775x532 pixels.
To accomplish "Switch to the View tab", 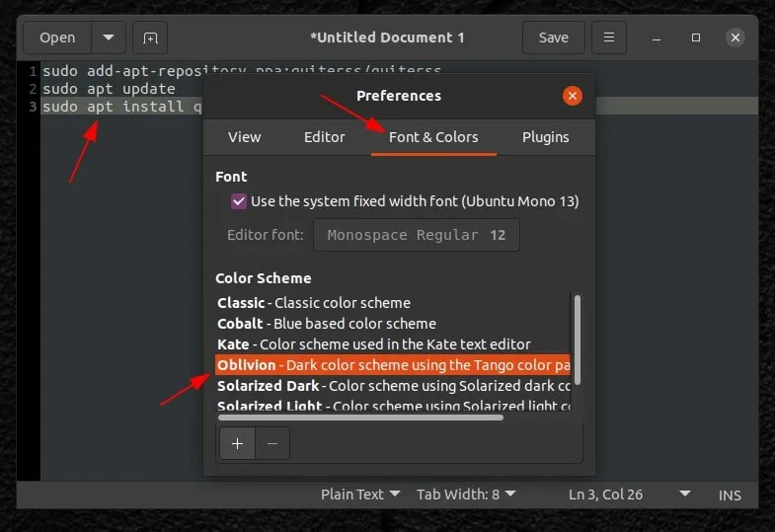I will [x=245, y=137].
